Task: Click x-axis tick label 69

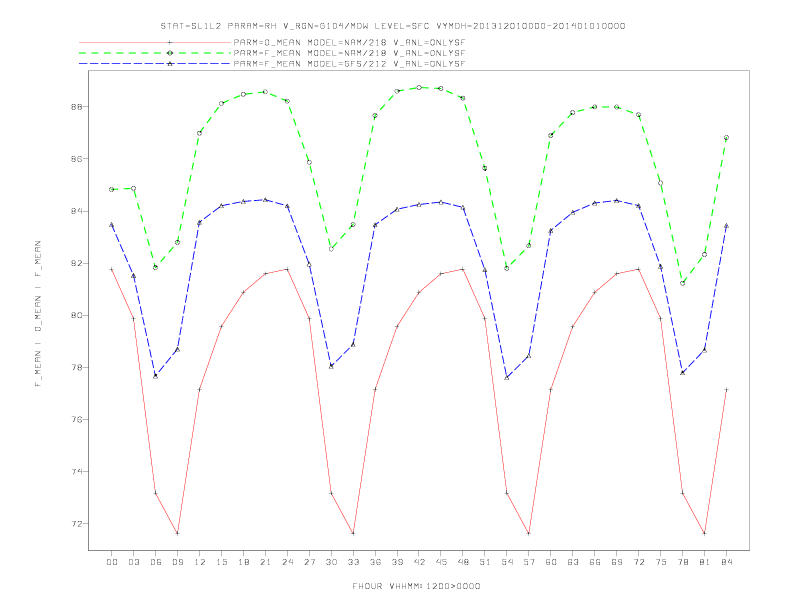Action: click(617, 562)
